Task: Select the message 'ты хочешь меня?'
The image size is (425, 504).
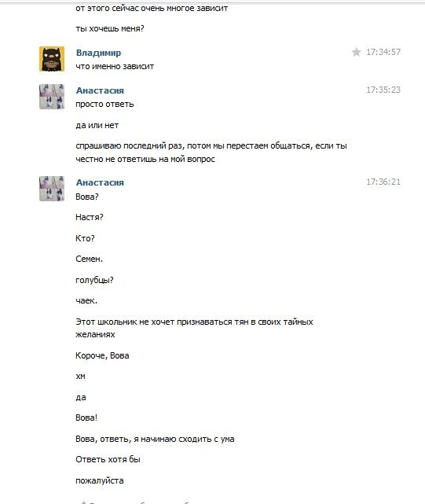Action: 110,28
